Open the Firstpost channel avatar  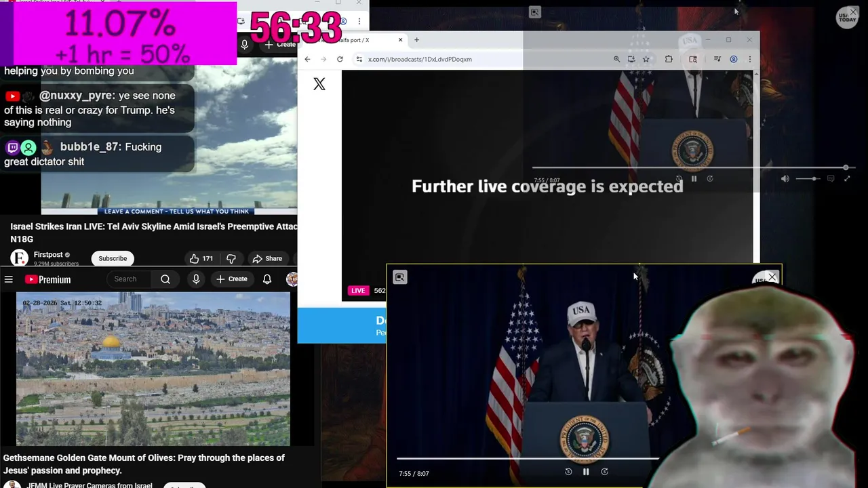click(19, 258)
